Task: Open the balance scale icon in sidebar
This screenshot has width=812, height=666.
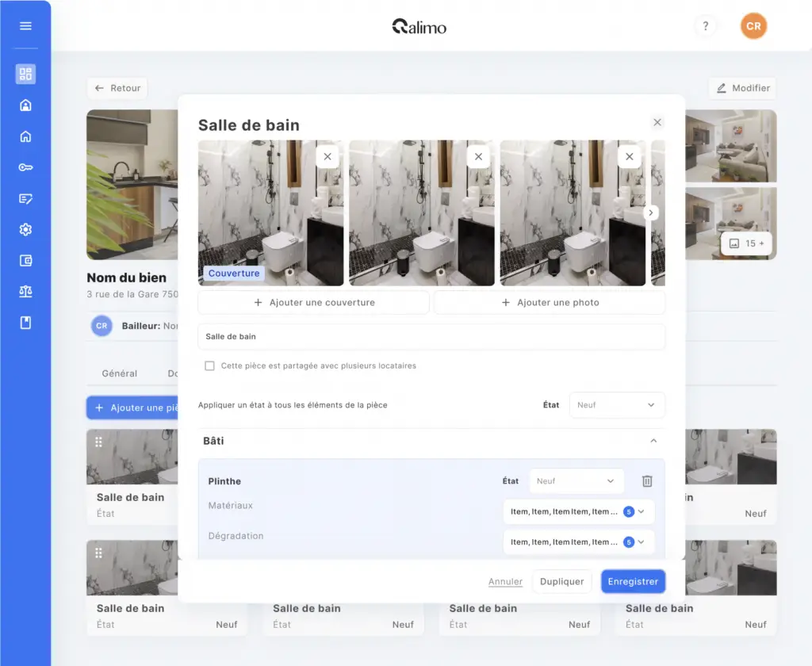Action: click(x=25, y=292)
